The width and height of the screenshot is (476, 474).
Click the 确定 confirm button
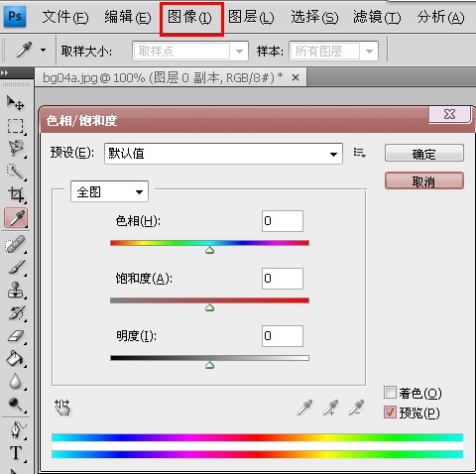pyautogui.click(x=424, y=154)
